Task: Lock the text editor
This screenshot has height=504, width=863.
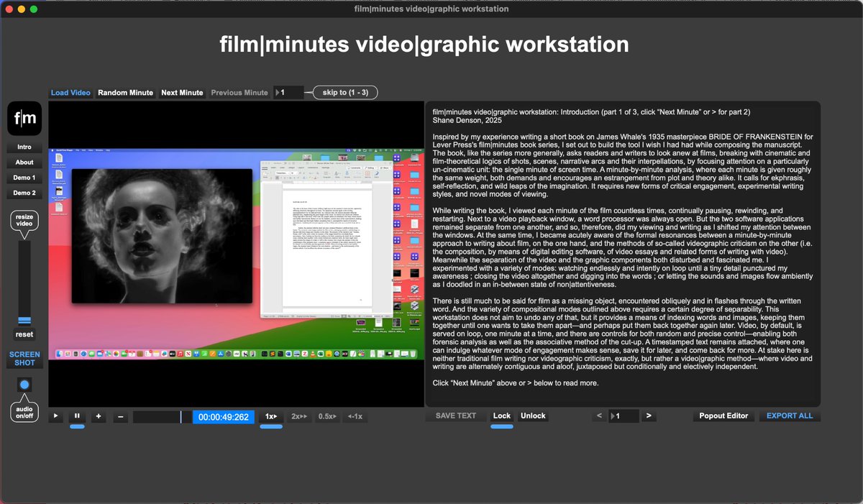Action: tap(502, 416)
